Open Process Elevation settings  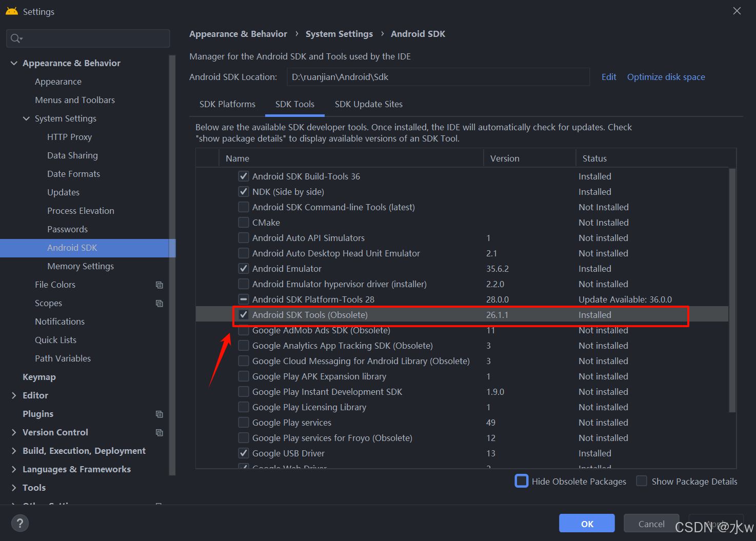point(81,211)
